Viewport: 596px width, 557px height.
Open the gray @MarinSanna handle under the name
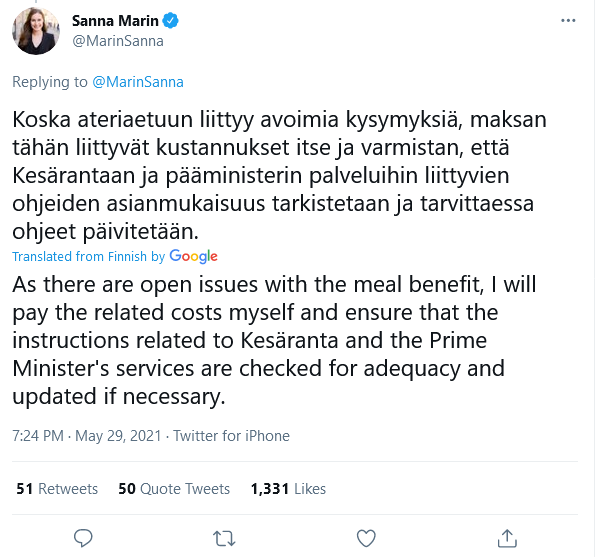click(x=118, y=41)
